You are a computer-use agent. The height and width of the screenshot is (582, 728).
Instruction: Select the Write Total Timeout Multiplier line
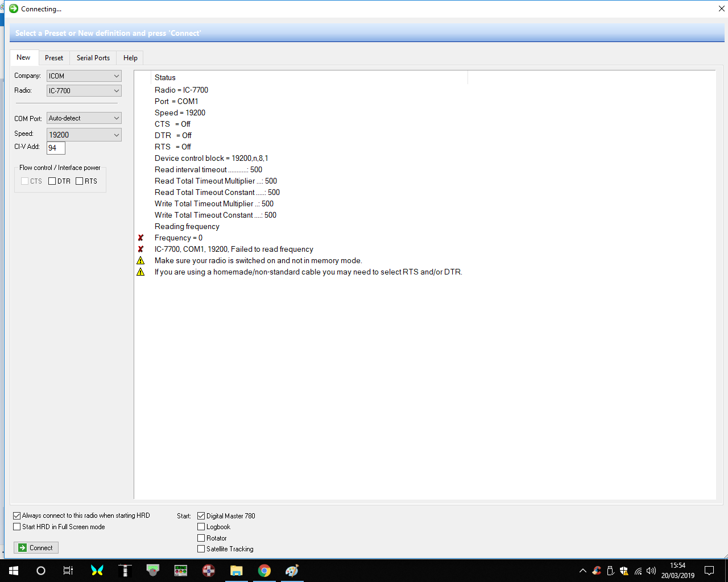pos(214,203)
